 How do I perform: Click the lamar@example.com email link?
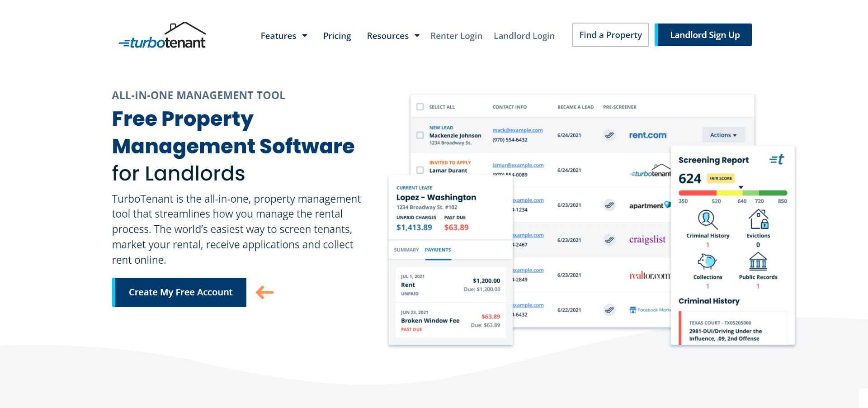point(518,165)
